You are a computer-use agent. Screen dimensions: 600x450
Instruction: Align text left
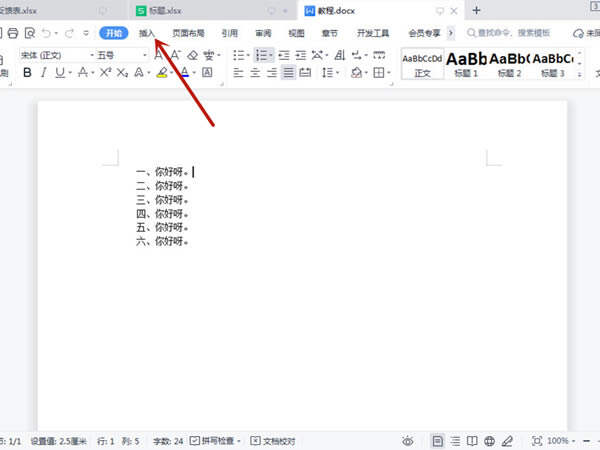pos(238,72)
